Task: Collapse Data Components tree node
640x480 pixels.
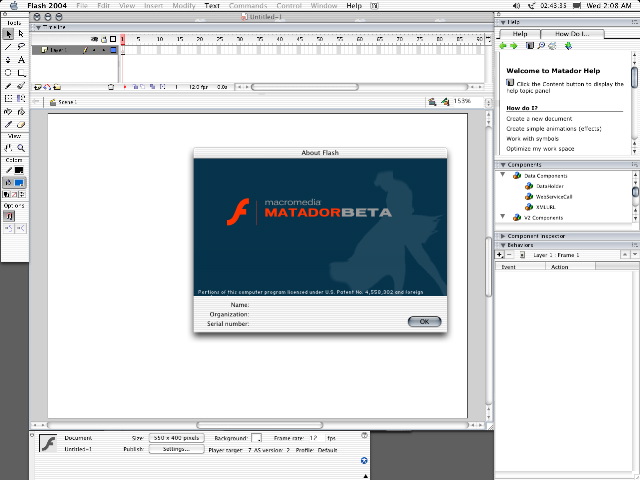Action: click(x=503, y=175)
